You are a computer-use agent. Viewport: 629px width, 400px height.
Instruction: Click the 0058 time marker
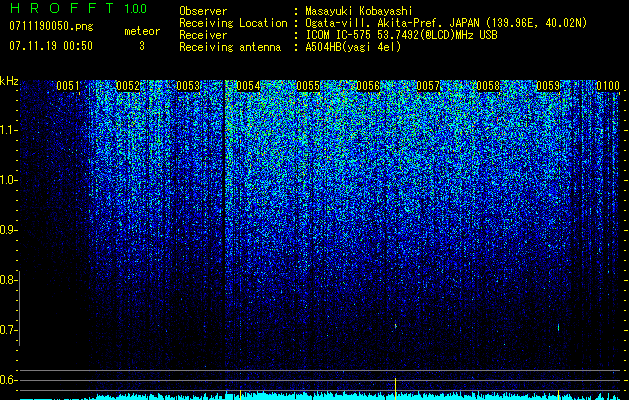[488, 86]
